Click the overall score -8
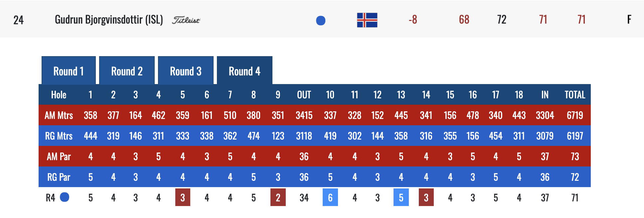Viewport: 644px width, 218px height. click(x=413, y=20)
